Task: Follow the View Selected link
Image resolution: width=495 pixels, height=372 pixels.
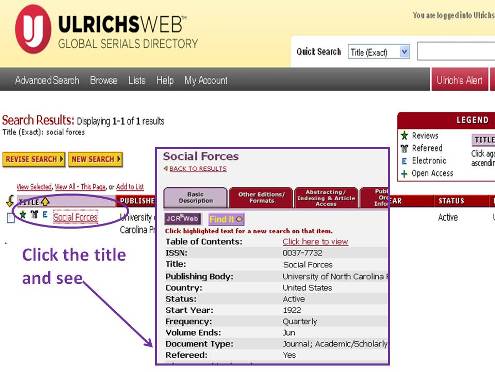Action: [x=34, y=187]
